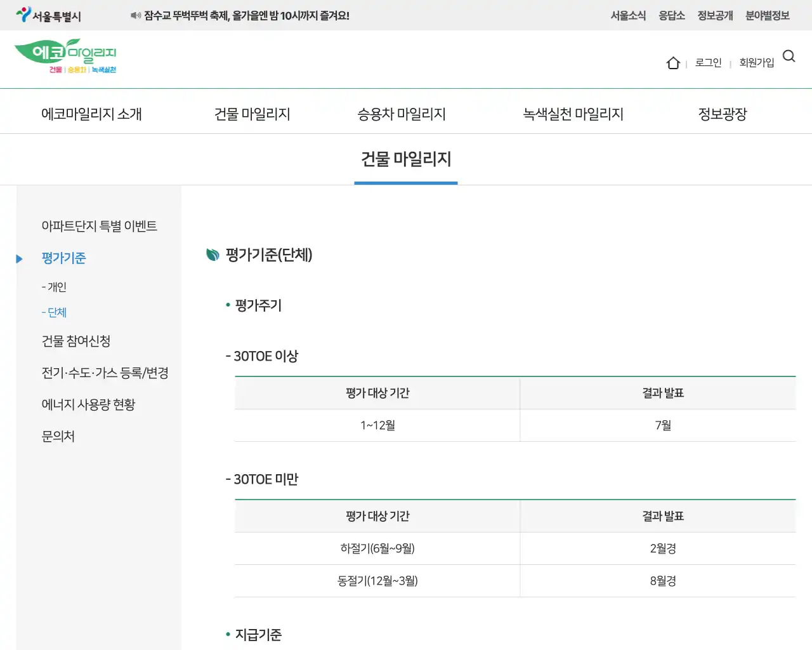The height and width of the screenshot is (650, 812).
Task: Open 분야별정보 top link
Action: [768, 15]
